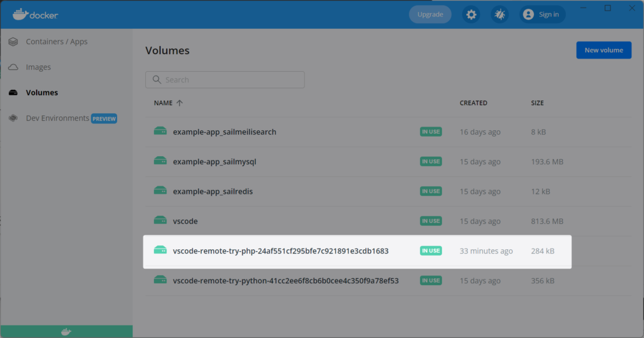
Task: Click drive icon of vscode volume
Action: tap(160, 220)
